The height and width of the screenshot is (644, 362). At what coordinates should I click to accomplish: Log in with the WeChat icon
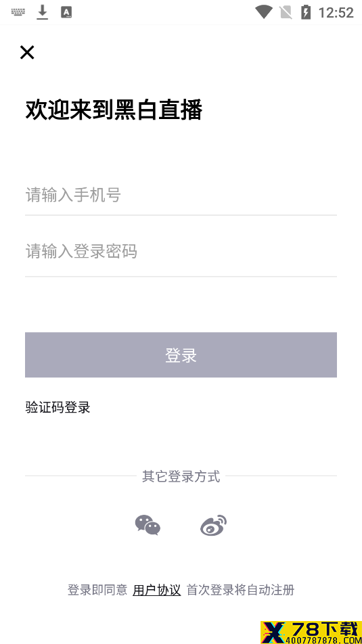tap(148, 526)
